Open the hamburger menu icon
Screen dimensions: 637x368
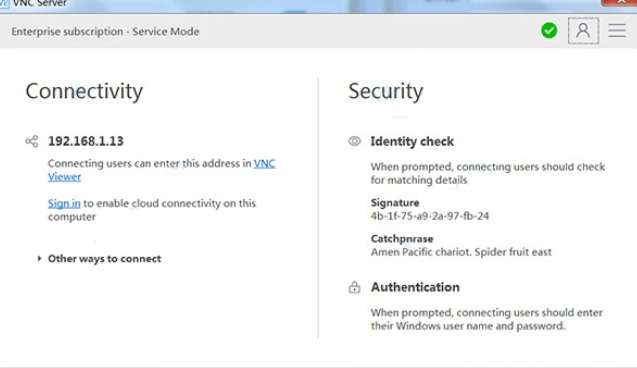617,30
